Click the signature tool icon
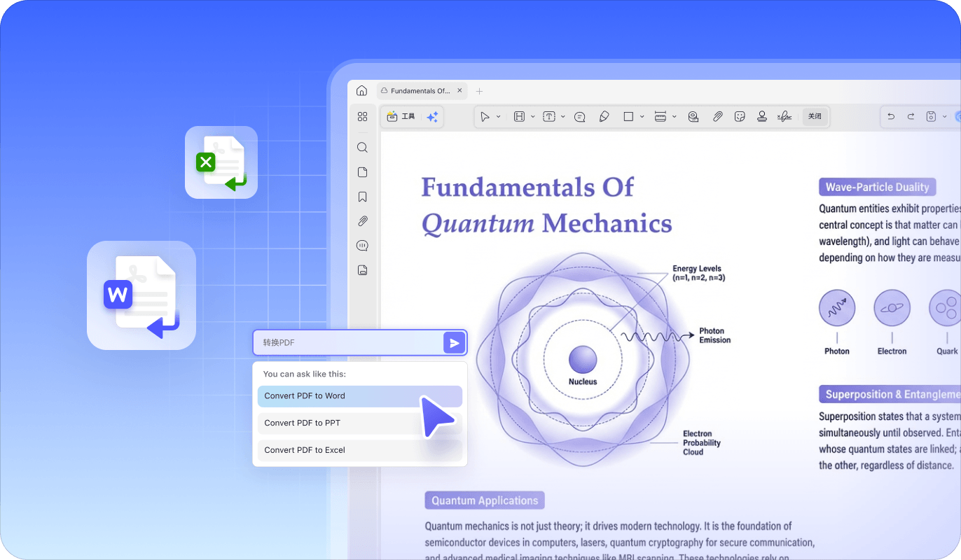 tap(784, 117)
